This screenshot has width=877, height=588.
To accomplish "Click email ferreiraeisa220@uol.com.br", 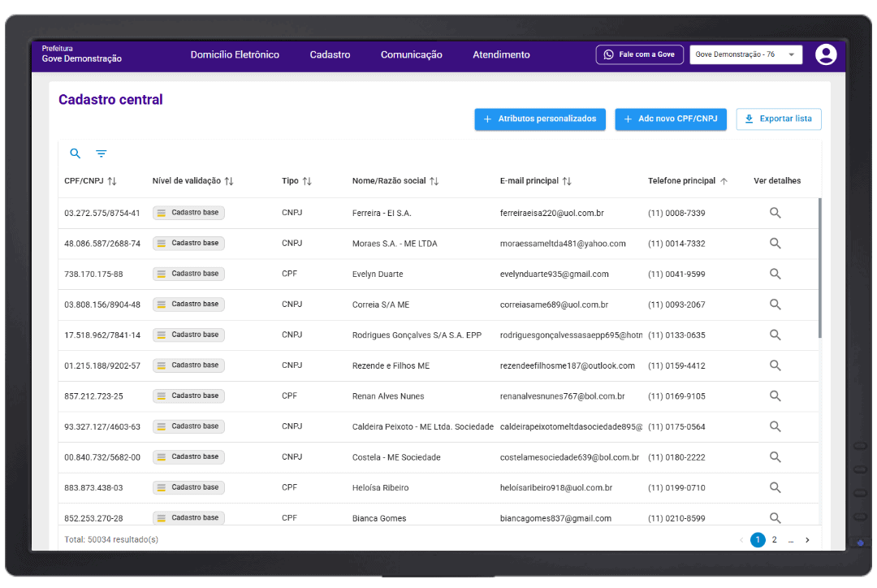I will point(552,213).
